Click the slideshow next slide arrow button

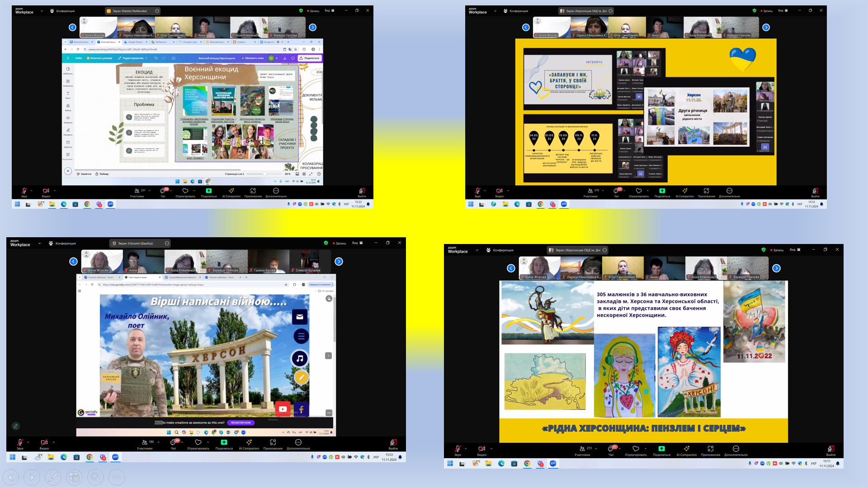pyautogui.click(x=32, y=477)
